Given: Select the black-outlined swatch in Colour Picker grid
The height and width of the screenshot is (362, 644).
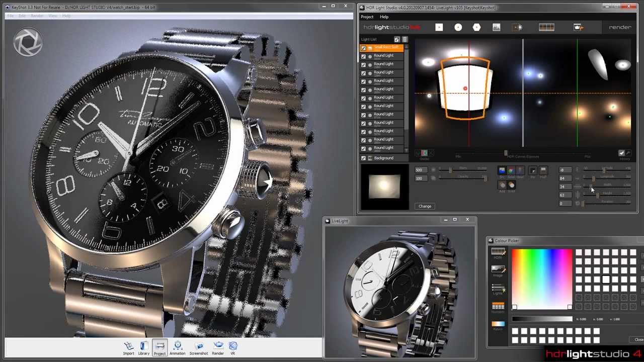Looking at the screenshot, I should pyautogui.click(x=606, y=280).
